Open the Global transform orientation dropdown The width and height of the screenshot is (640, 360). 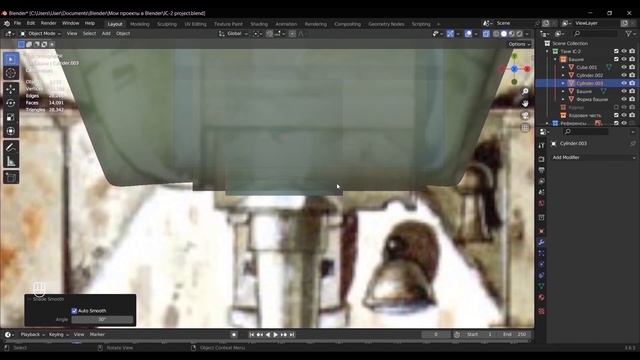[x=234, y=34]
